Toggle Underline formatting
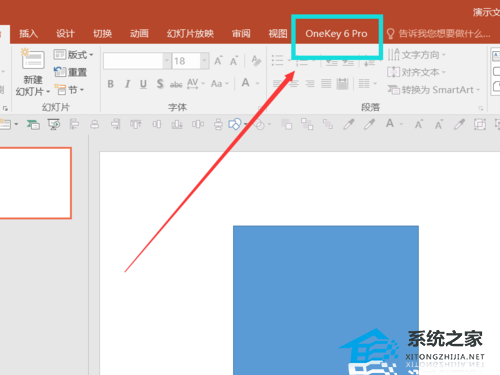The height and width of the screenshot is (375, 500). [x=143, y=84]
